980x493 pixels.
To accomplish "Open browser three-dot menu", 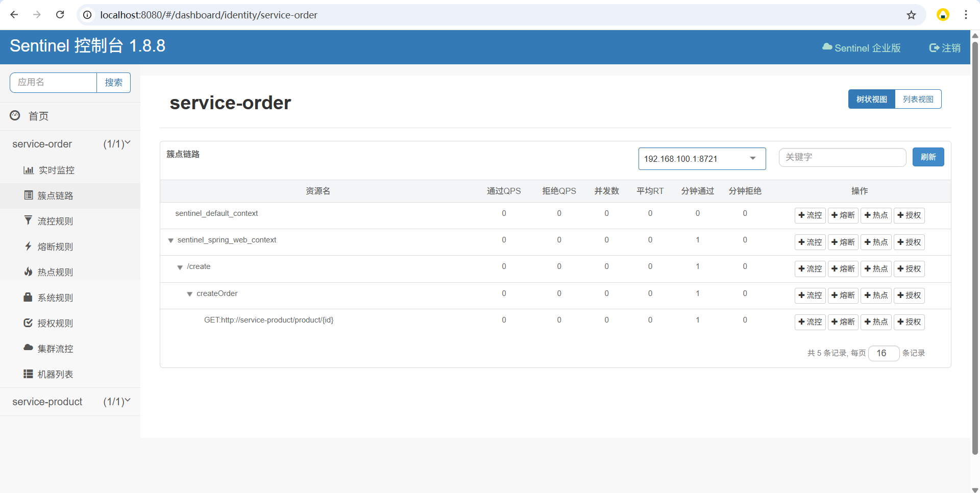I will click(966, 15).
